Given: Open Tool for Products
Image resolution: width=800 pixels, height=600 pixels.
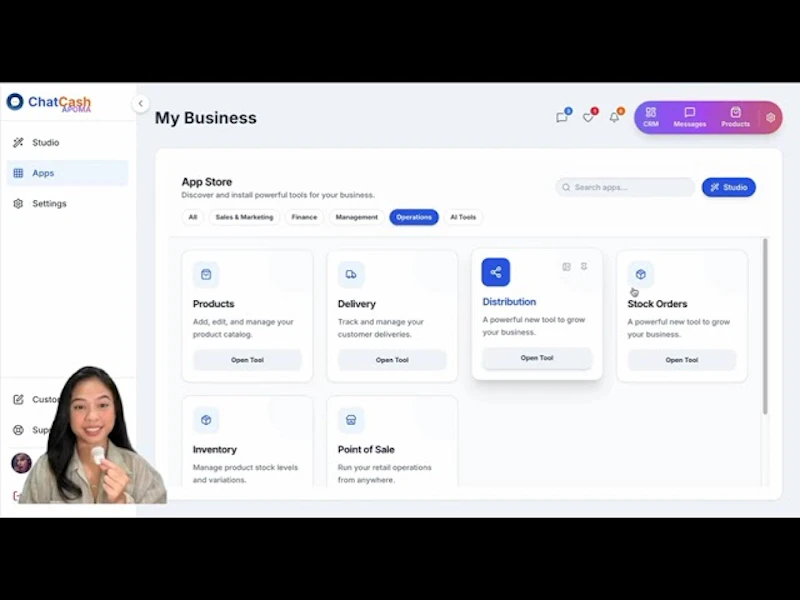Looking at the screenshot, I should coord(247,360).
